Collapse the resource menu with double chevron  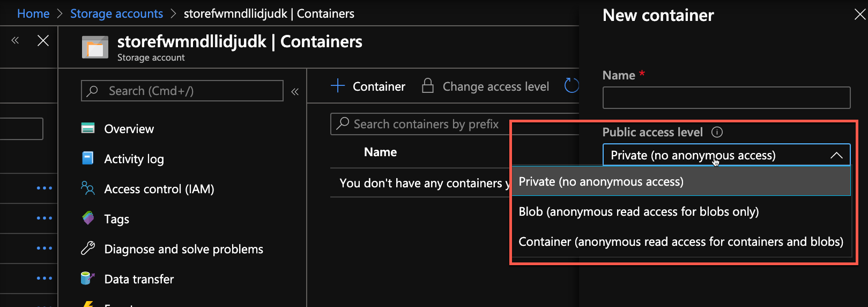[x=295, y=92]
